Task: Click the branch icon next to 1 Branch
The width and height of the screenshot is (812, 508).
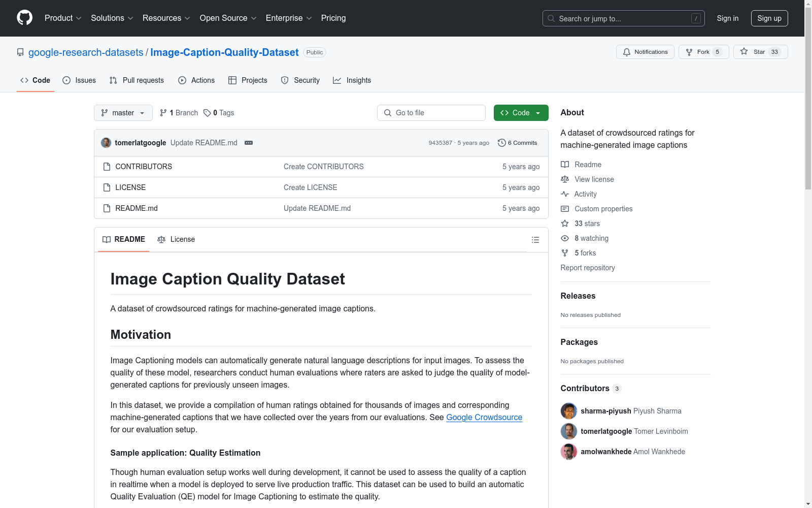Action: pyautogui.click(x=163, y=113)
